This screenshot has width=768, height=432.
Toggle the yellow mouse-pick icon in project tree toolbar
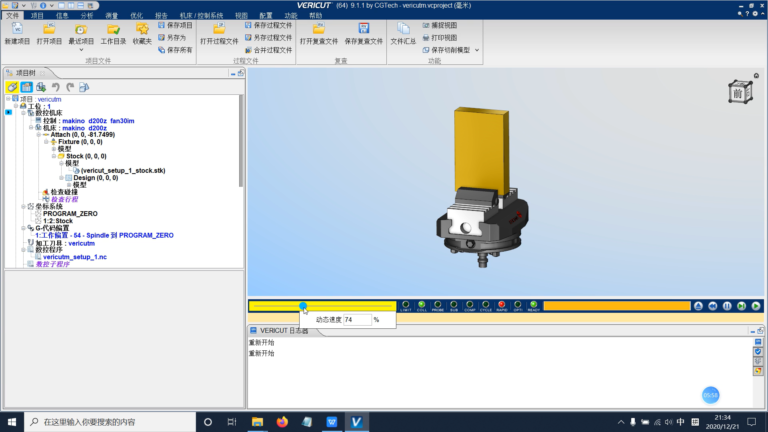click(12, 87)
